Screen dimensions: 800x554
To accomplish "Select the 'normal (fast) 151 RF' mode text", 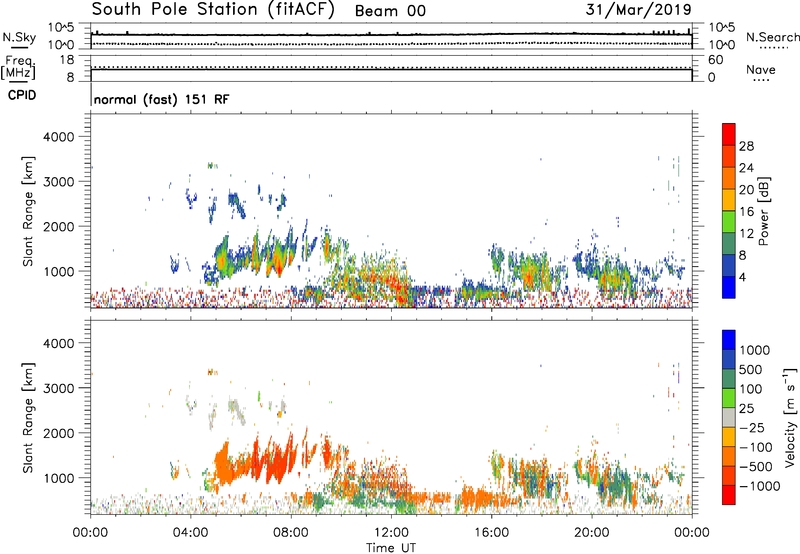I will [x=161, y=99].
